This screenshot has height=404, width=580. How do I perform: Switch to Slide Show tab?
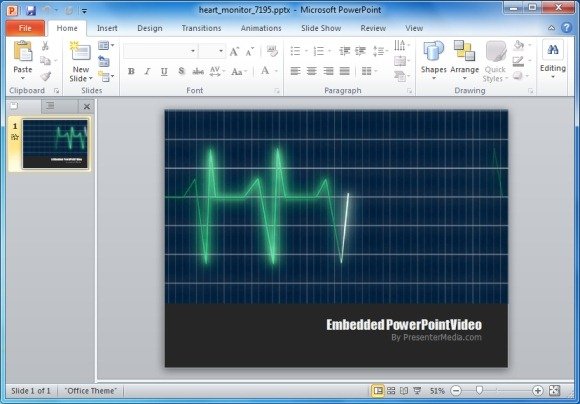[x=321, y=28]
